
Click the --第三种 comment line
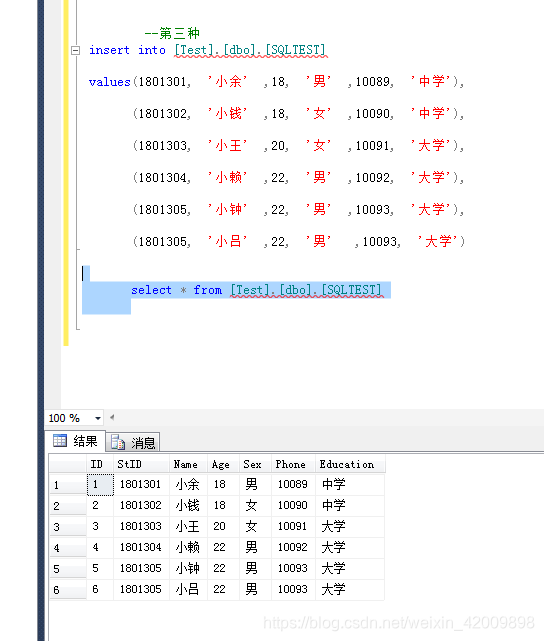pos(172,33)
